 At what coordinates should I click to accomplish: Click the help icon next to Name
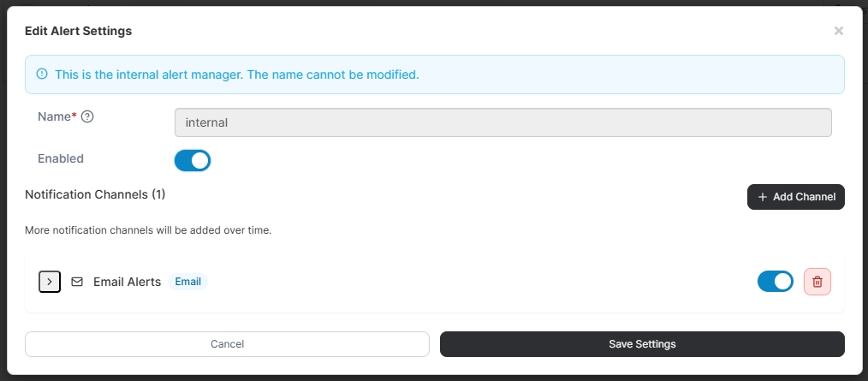[86, 116]
